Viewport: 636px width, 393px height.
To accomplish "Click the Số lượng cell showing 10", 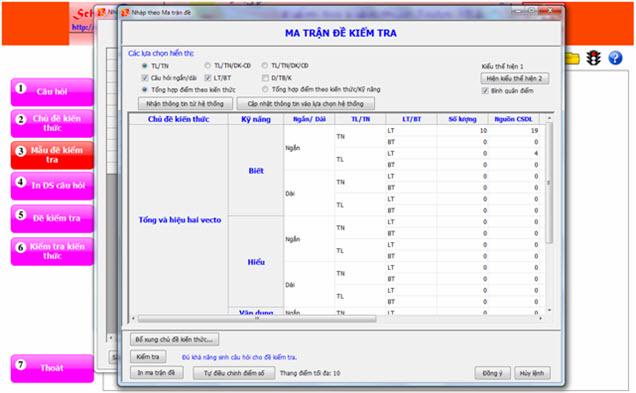I will (x=462, y=131).
